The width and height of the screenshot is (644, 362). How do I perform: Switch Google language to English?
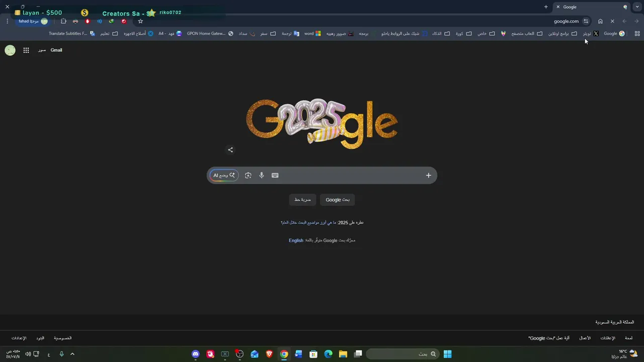(296, 240)
